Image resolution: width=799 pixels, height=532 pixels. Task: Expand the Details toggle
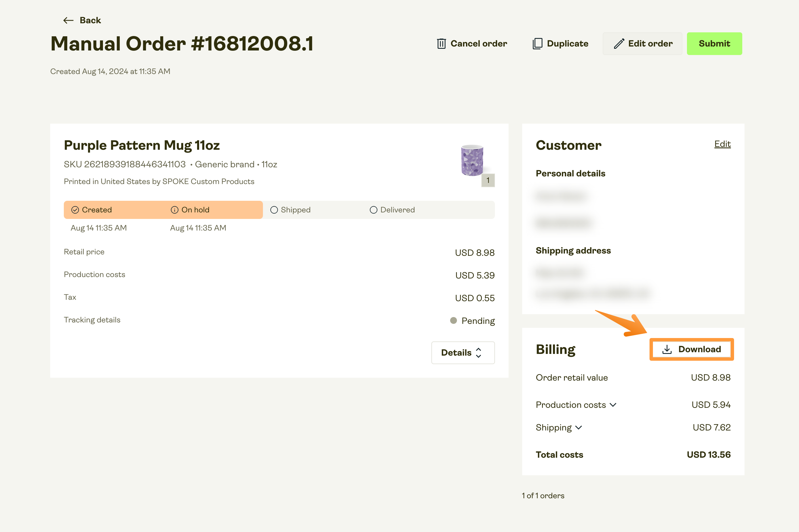point(463,353)
